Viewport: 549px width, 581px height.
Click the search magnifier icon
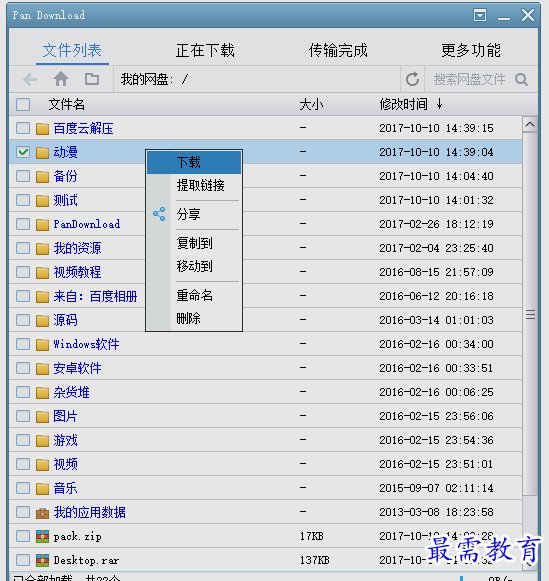click(521, 79)
